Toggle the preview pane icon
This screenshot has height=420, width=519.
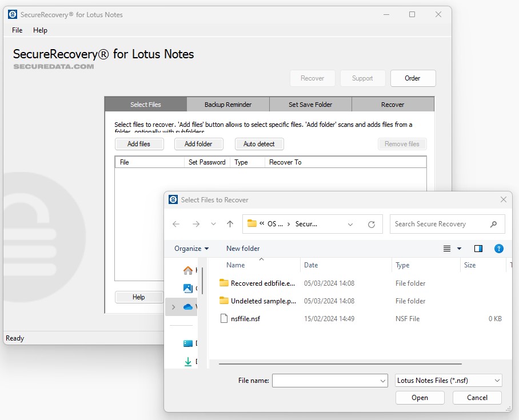[x=478, y=249]
